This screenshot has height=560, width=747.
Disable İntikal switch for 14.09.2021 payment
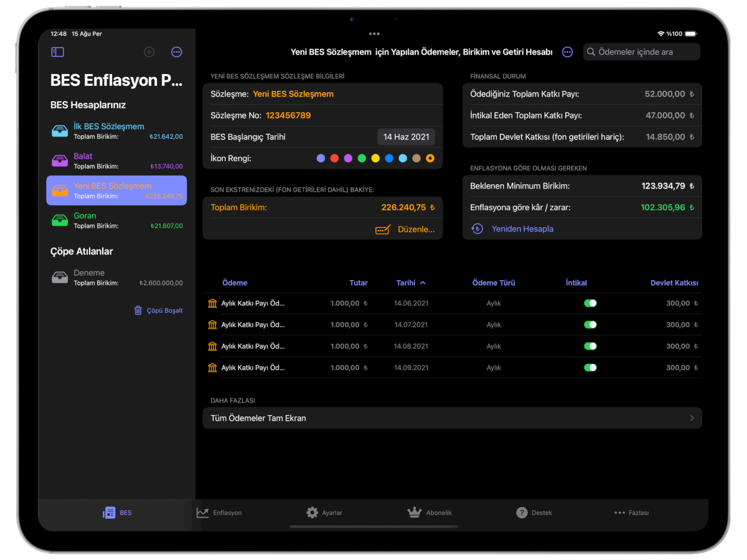point(590,368)
